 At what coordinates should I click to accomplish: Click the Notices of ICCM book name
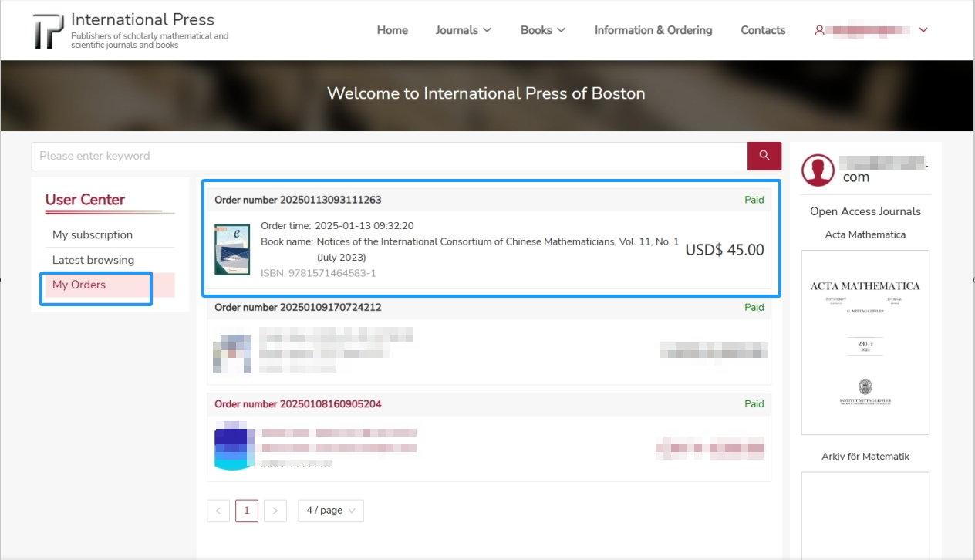tap(498, 249)
